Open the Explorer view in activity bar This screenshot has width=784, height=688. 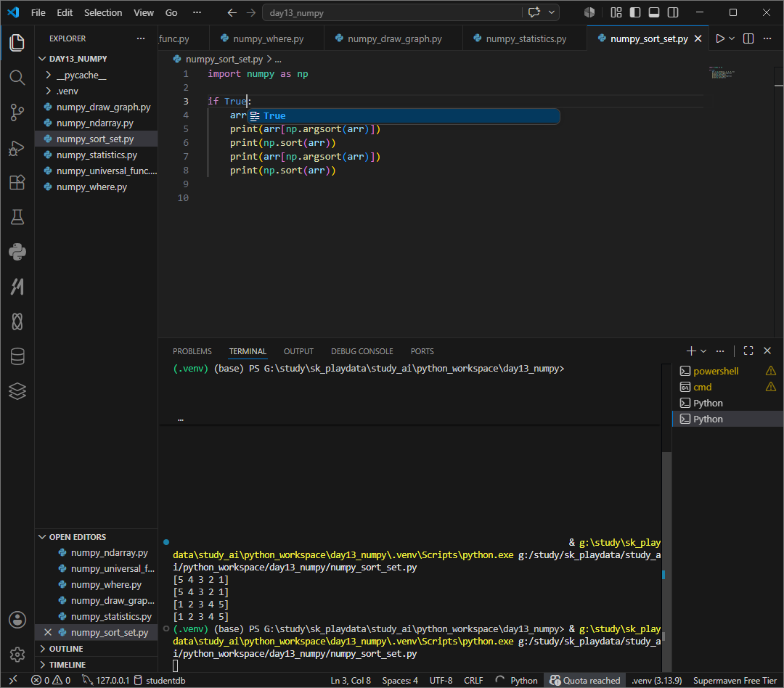click(17, 43)
